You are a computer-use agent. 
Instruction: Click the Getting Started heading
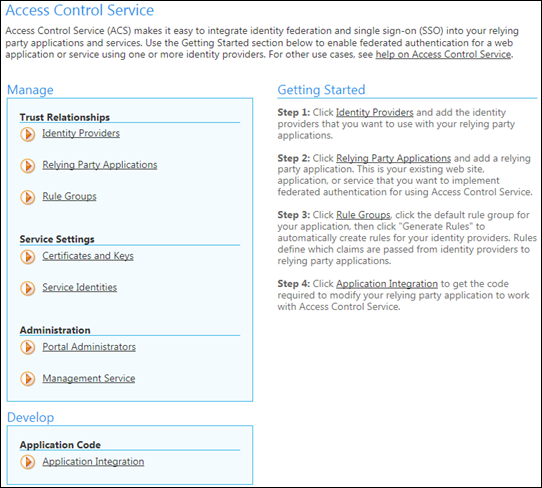[321, 90]
